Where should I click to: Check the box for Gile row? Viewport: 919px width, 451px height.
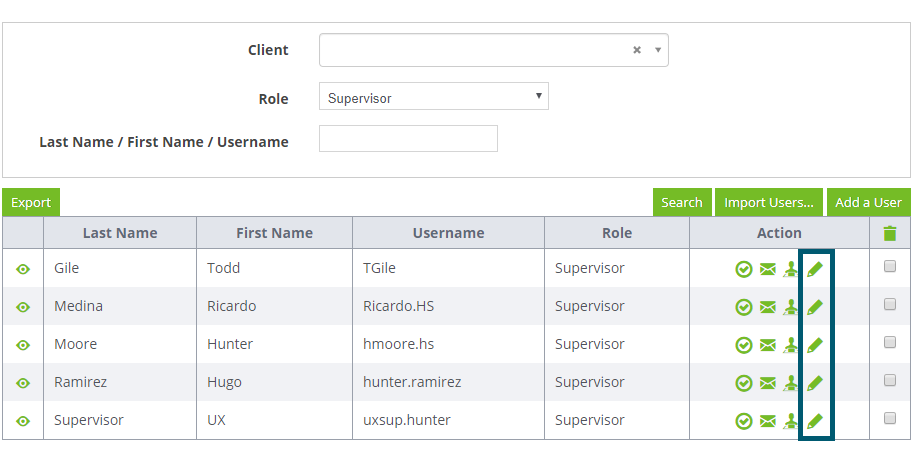[x=890, y=266]
